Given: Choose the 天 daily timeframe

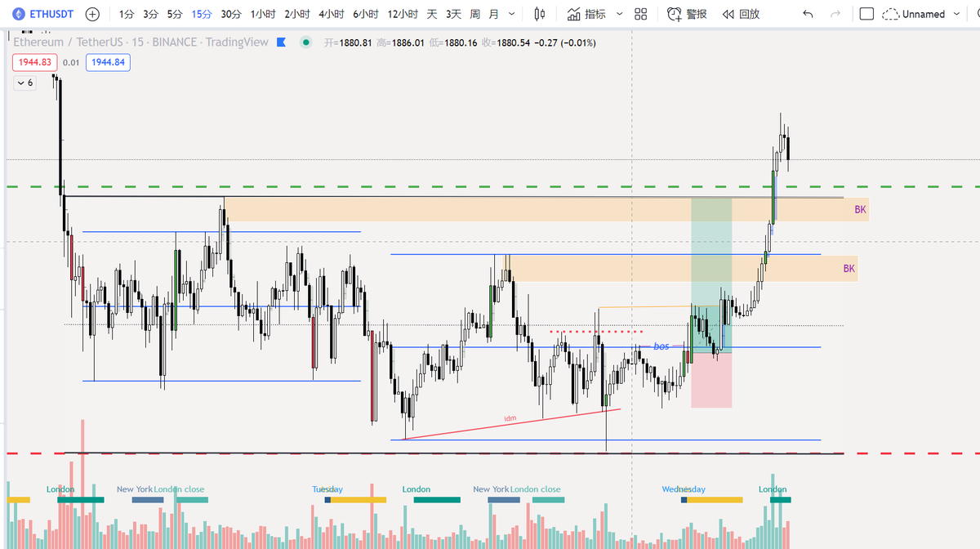Looking at the screenshot, I should click(432, 14).
